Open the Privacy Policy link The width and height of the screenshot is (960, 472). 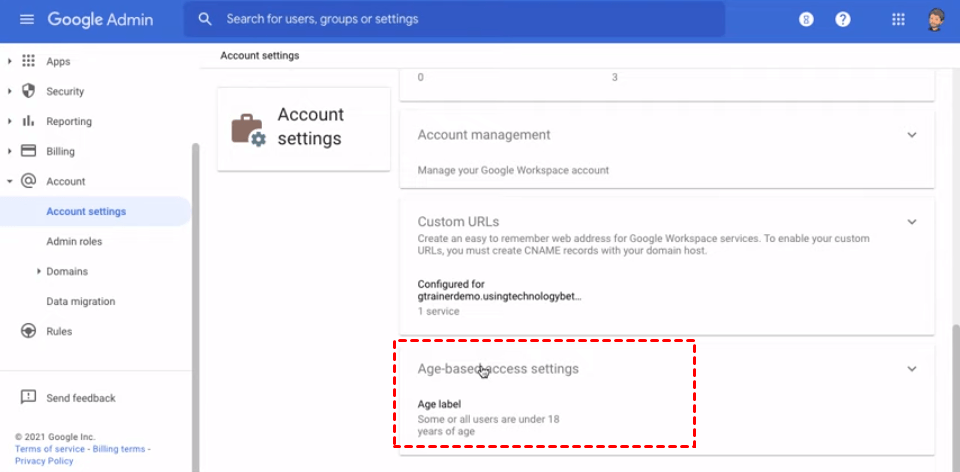(44, 461)
